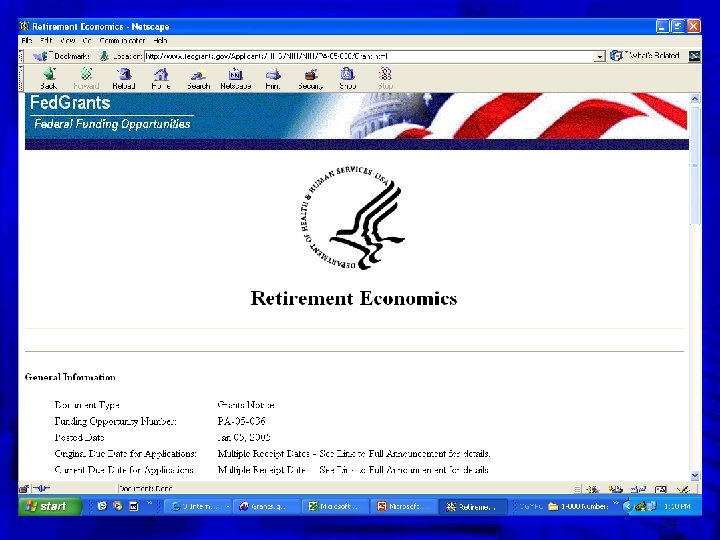The image size is (720, 540).
Task: Open the Bookmarks quick menu
Action: 62,56
